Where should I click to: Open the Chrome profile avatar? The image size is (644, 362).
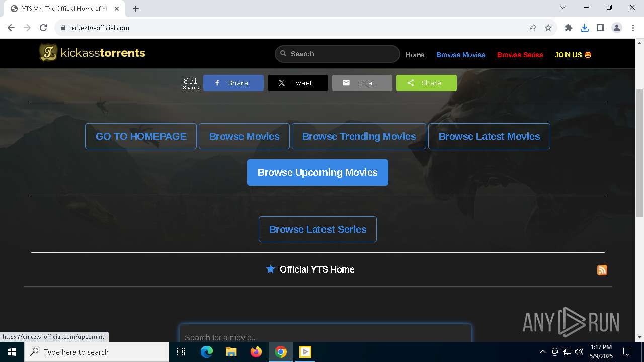pos(617,28)
